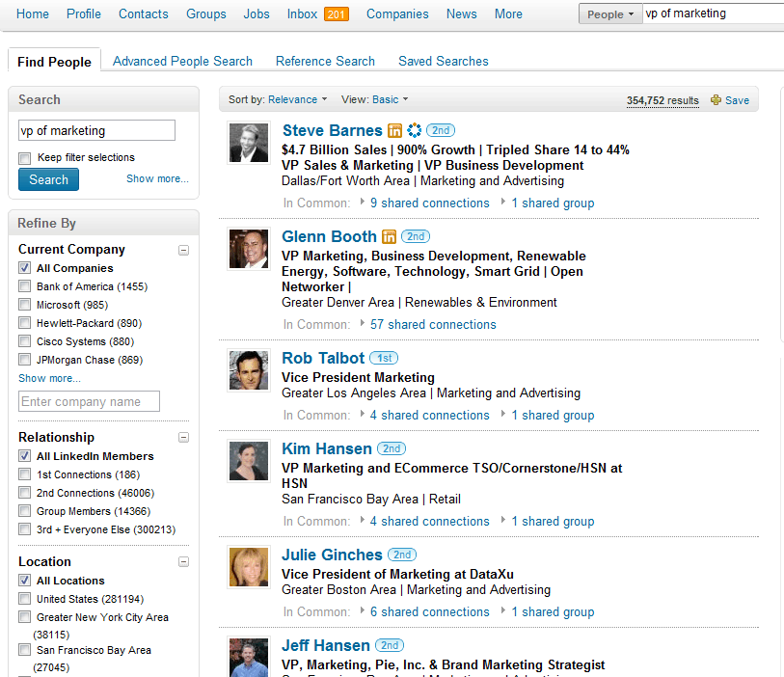
Task: Click the 2nd degree badge for Steve Barnes
Action: tap(441, 130)
